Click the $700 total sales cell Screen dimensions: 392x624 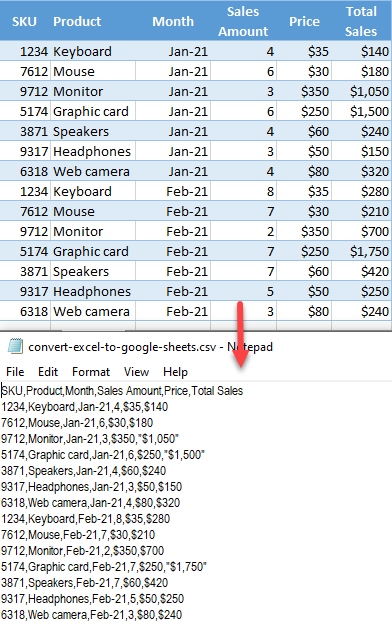coord(361,231)
